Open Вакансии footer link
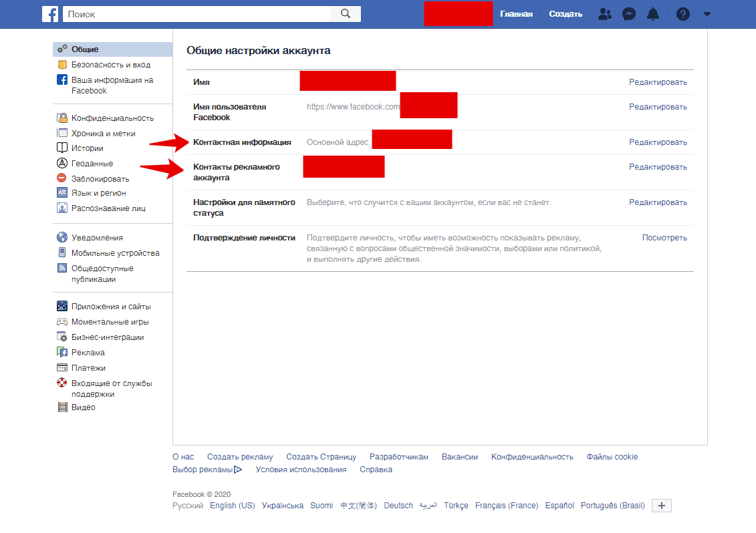This screenshot has height=533, width=756. click(459, 457)
